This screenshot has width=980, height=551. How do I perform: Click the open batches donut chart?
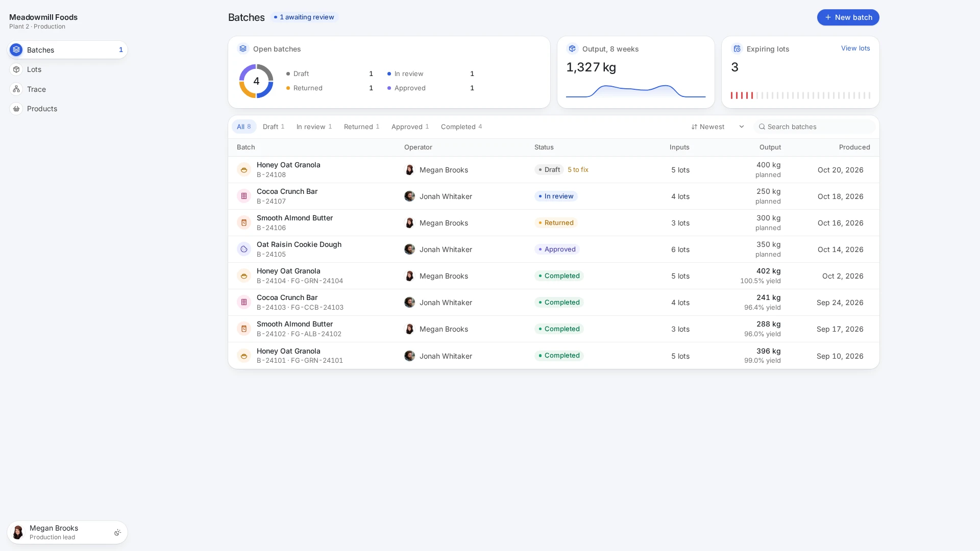(256, 81)
